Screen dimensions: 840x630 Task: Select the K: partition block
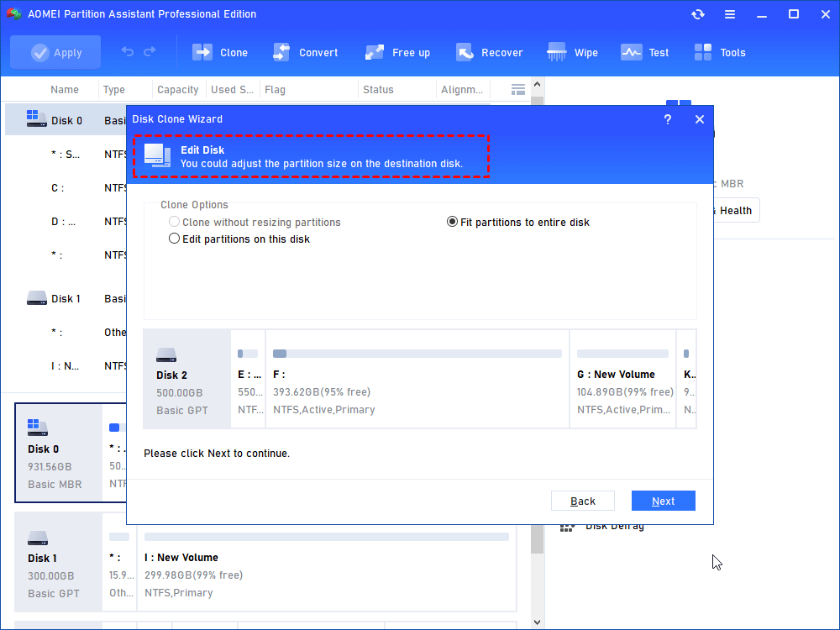point(687,379)
